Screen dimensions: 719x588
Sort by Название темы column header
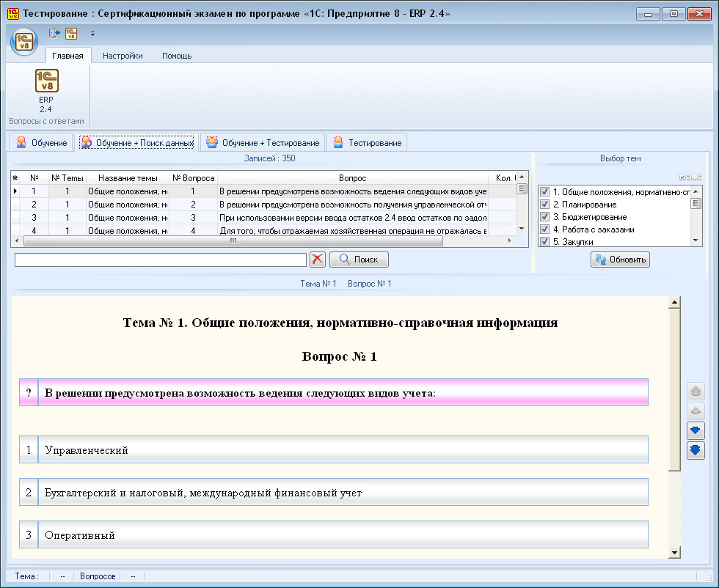click(x=128, y=178)
